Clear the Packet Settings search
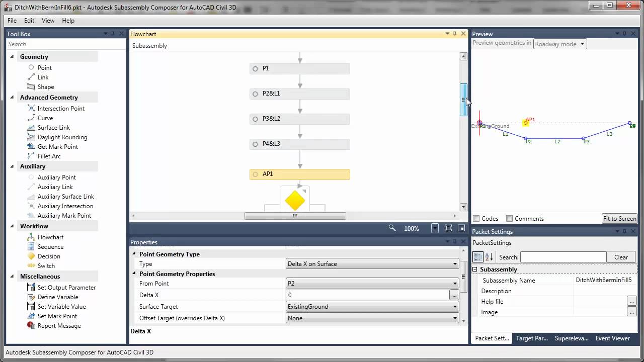This screenshot has height=362, width=644. point(621,257)
